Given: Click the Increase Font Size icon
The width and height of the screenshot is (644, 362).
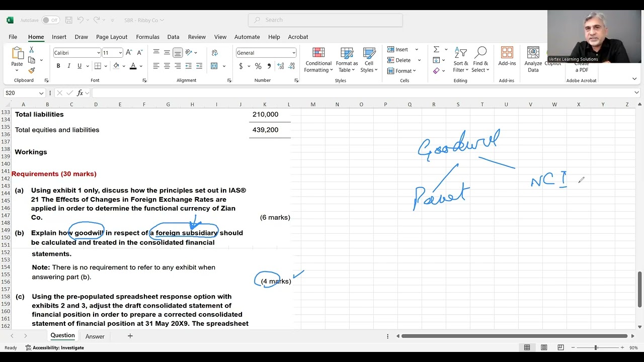Looking at the screenshot, I should pyautogui.click(x=129, y=52).
